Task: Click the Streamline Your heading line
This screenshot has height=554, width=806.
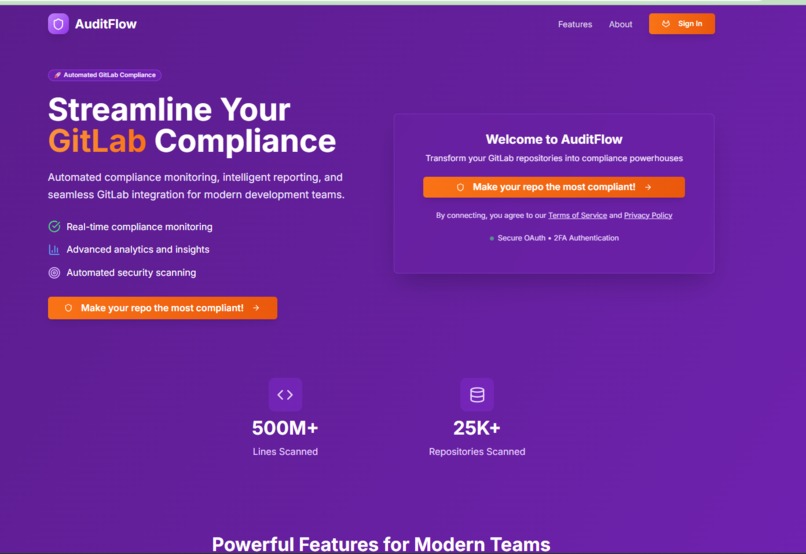Action: pos(169,109)
